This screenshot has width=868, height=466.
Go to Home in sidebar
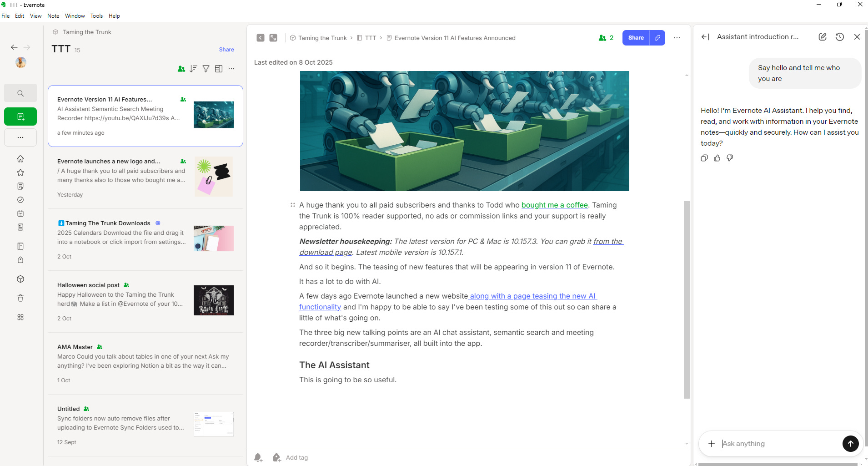pyautogui.click(x=20, y=159)
